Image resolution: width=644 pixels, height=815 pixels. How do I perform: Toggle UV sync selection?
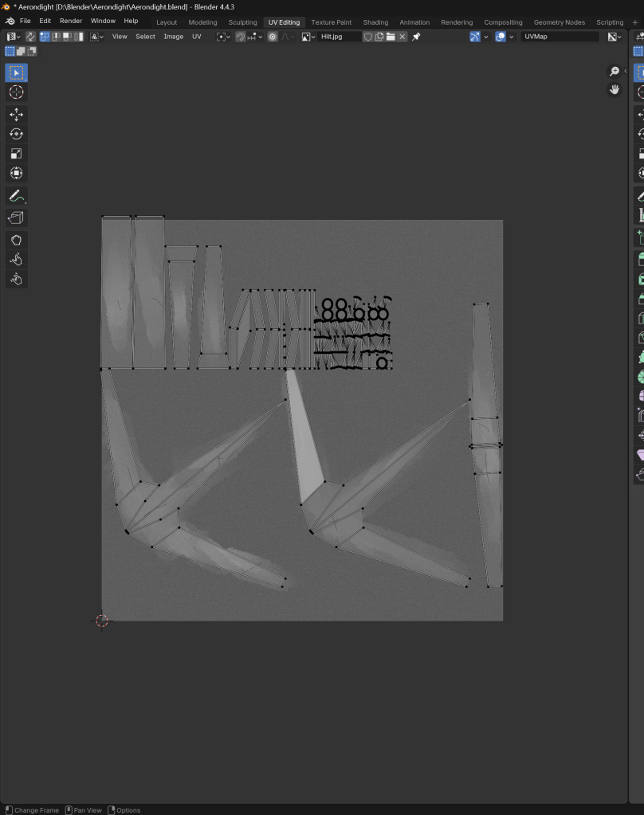30,37
